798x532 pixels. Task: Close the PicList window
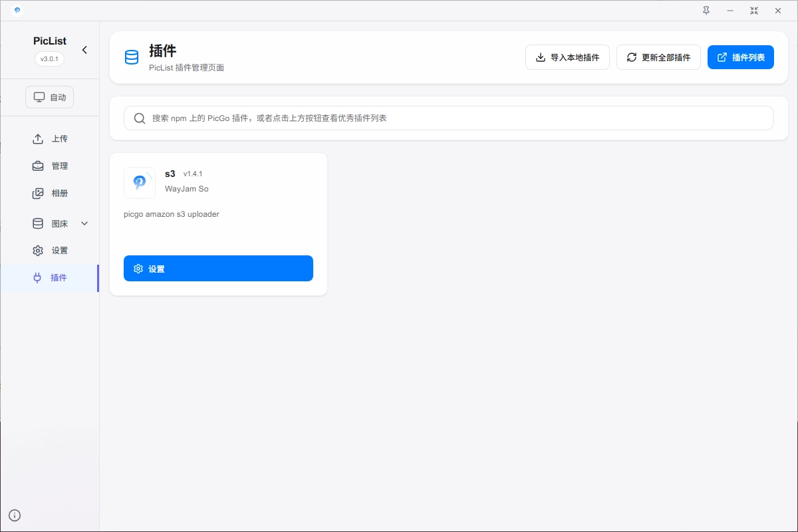778,11
